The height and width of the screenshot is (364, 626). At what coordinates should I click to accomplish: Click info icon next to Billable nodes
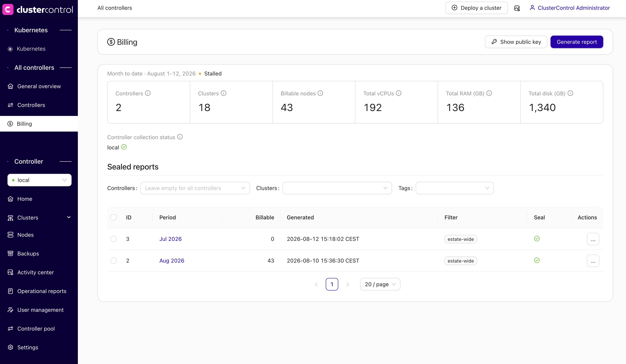click(320, 93)
